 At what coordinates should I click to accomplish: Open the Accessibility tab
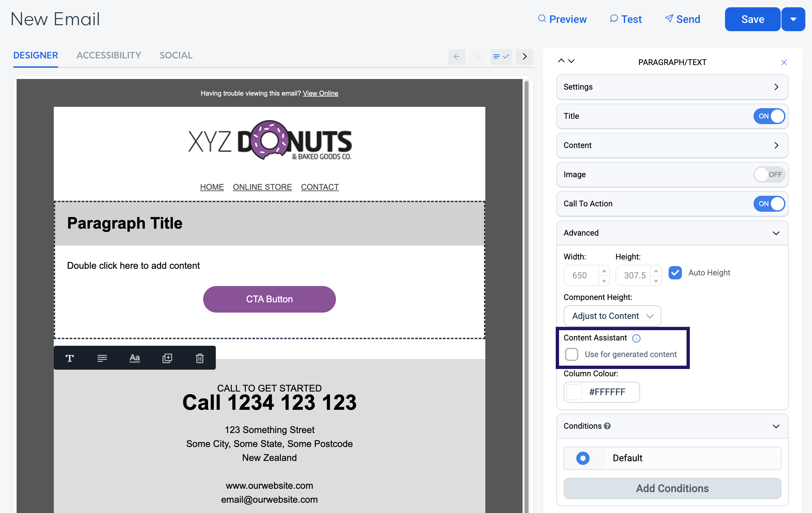click(109, 55)
